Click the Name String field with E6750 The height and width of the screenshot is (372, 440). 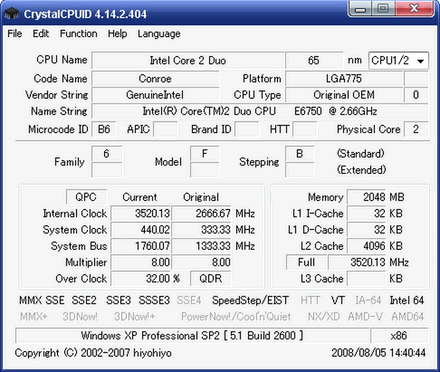[260, 111]
